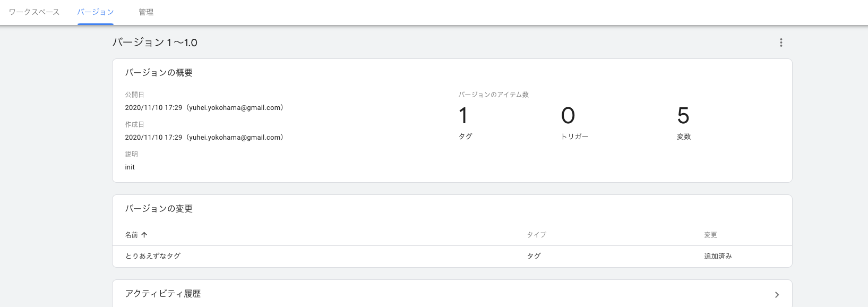Open the とりあえずなタグ tag entry
Screen dimensions: 868x307
152,255
